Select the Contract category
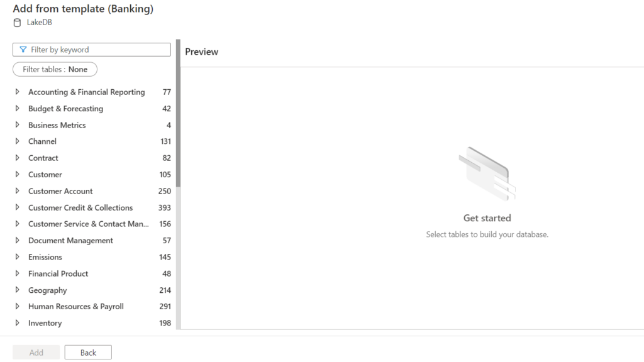The height and width of the screenshot is (362, 644). (43, 158)
